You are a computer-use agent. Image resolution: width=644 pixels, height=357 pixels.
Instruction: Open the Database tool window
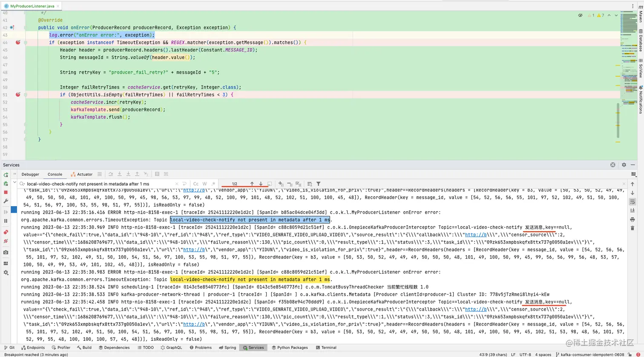pyautogui.click(x=640, y=41)
